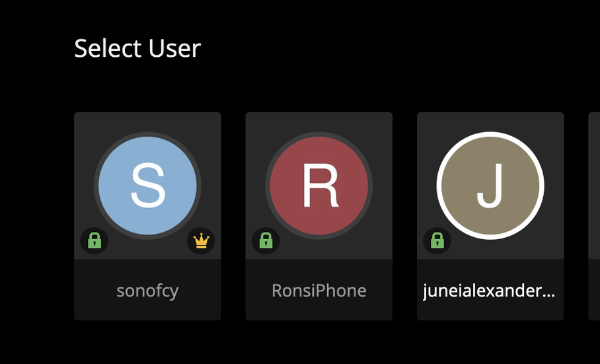
Task: Select the RonsiPhone username label
Action: click(x=319, y=291)
